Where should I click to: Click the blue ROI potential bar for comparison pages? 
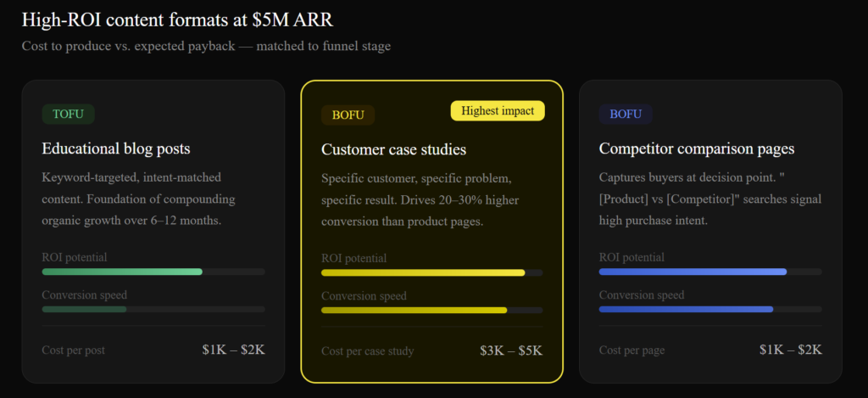coord(710,272)
